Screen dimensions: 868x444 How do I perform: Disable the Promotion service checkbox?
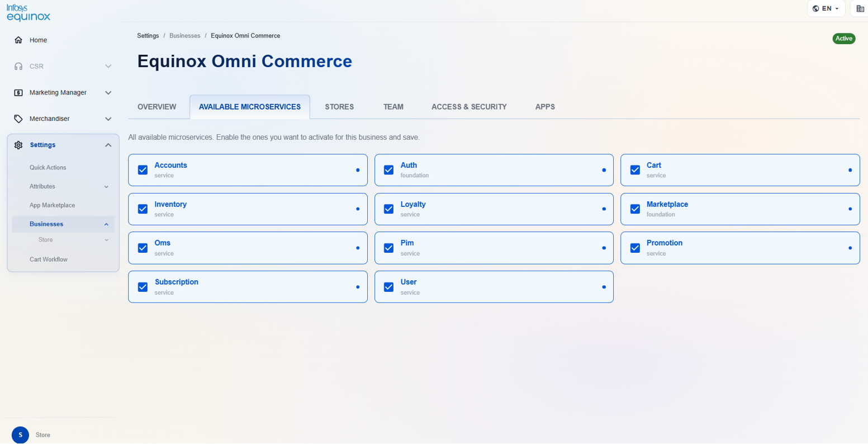coord(635,248)
